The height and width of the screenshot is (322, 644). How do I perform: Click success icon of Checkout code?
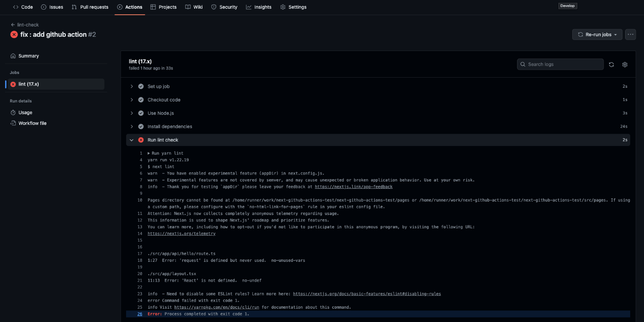(x=141, y=100)
